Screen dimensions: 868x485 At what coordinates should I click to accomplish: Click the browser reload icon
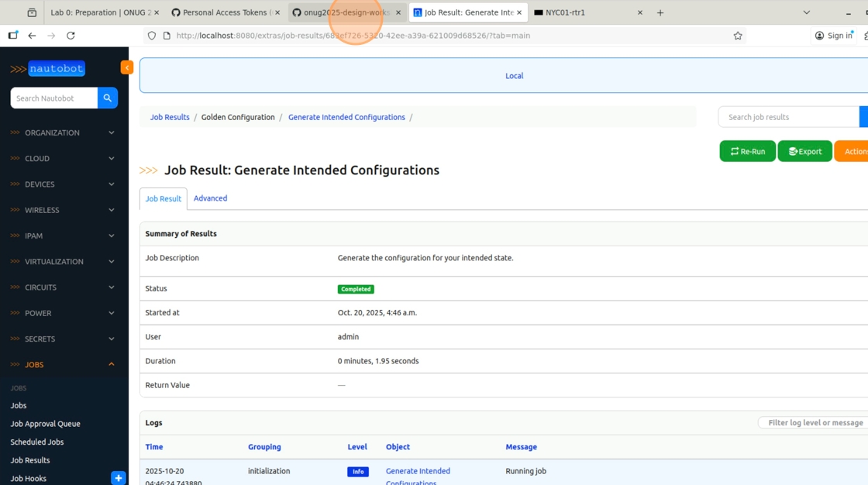(x=71, y=36)
